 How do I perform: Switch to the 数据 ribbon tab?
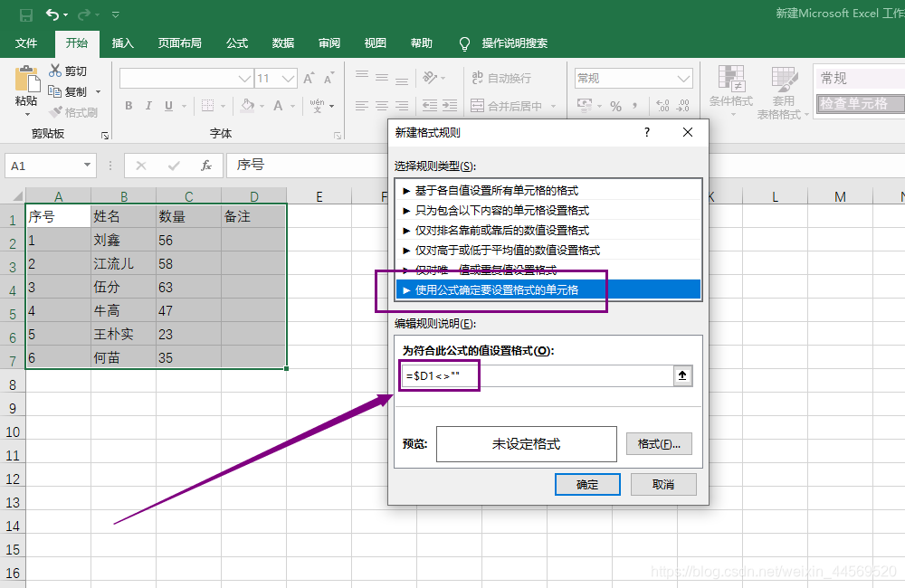coord(282,43)
